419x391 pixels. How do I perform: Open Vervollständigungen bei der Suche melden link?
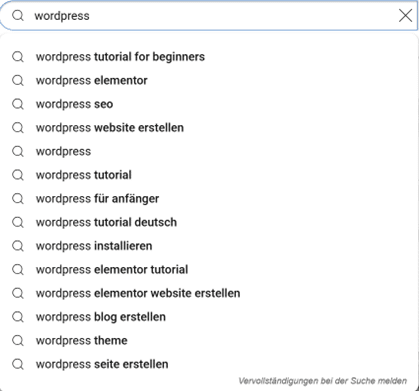click(x=322, y=381)
